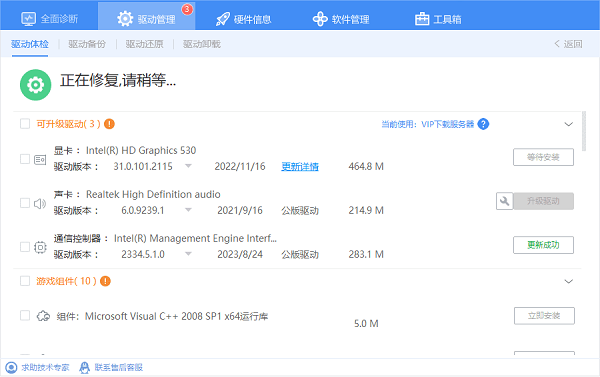This screenshot has height=377, width=600.
Task: Open the 更新详情 link
Action: pos(300,166)
